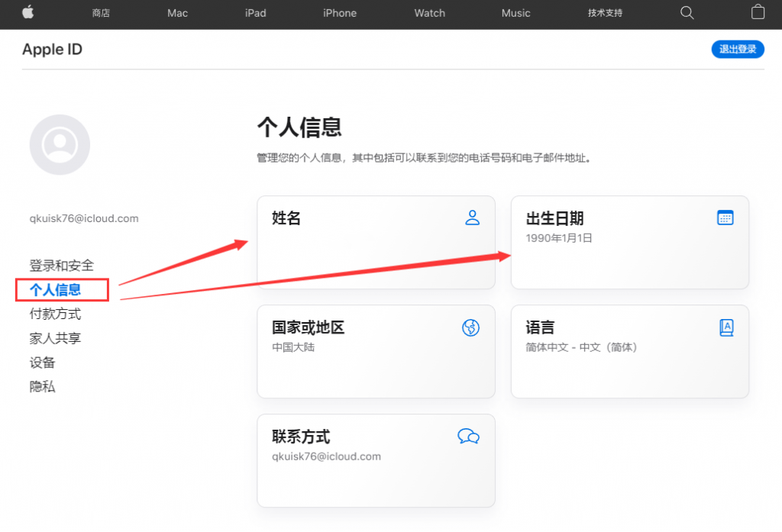Open 家人共享 in the sidebar
The width and height of the screenshot is (782, 532).
coord(55,338)
